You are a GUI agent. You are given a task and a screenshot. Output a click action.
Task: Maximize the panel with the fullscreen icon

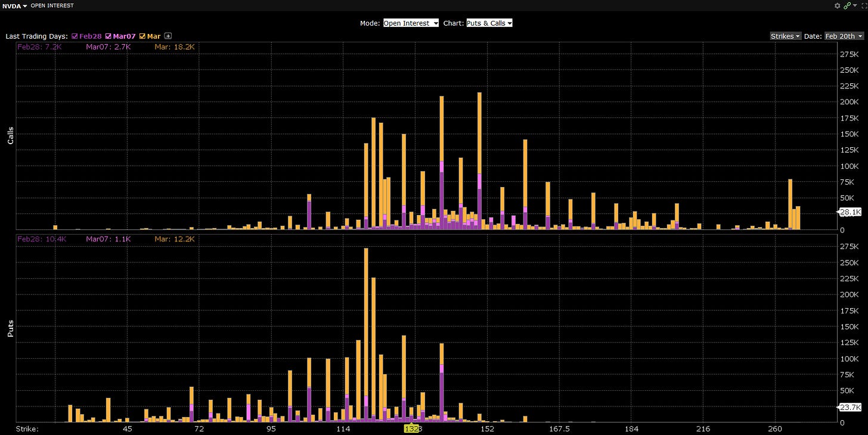864,5
